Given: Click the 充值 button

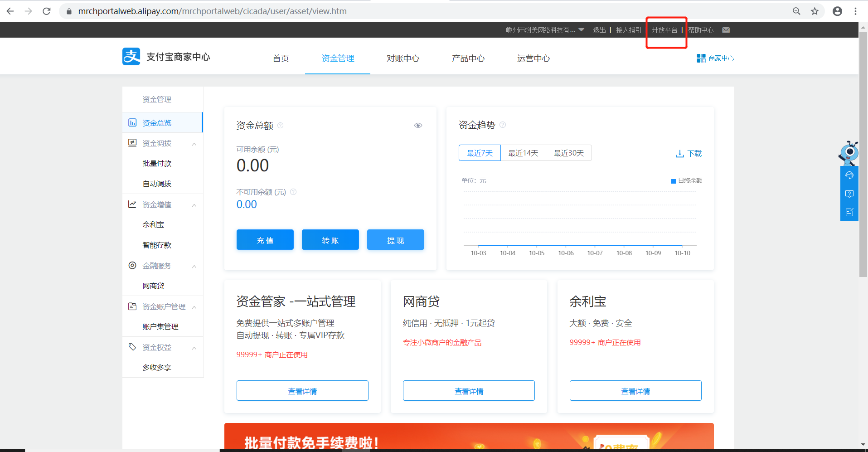Looking at the screenshot, I should click(265, 240).
